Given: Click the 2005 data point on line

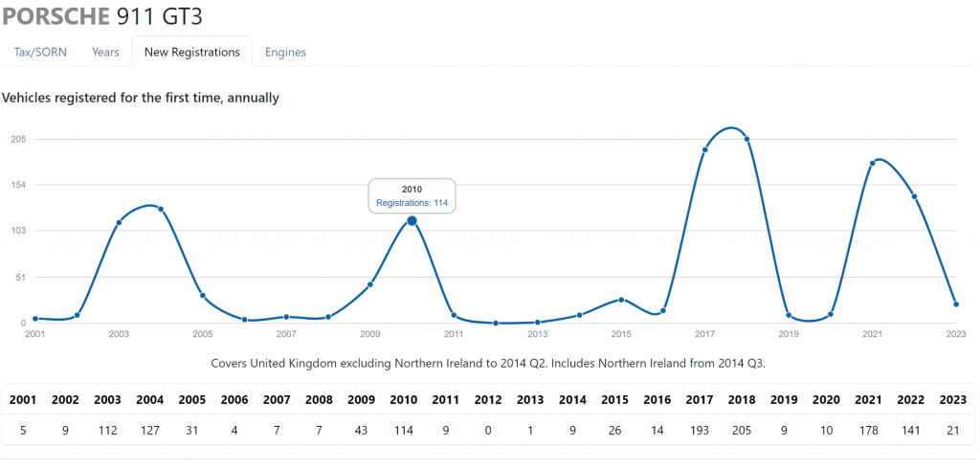Looking at the screenshot, I should click(203, 295).
